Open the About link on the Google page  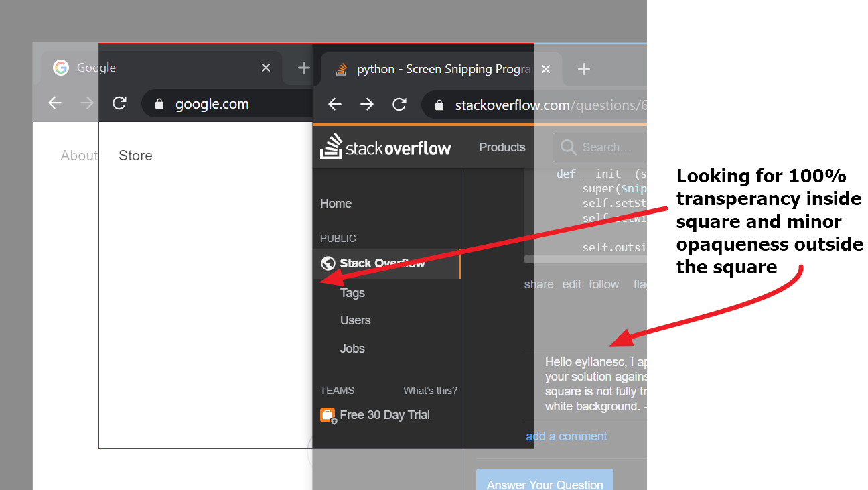tap(78, 156)
